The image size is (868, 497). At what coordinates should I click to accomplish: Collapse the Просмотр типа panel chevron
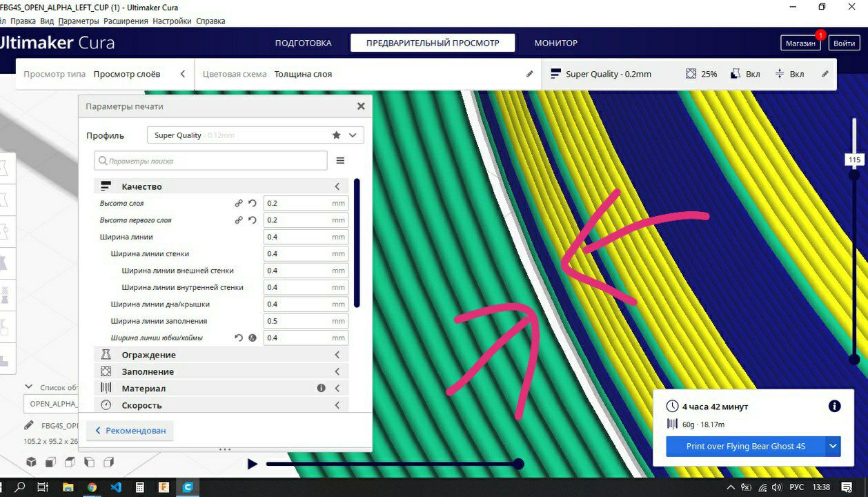[x=183, y=74]
